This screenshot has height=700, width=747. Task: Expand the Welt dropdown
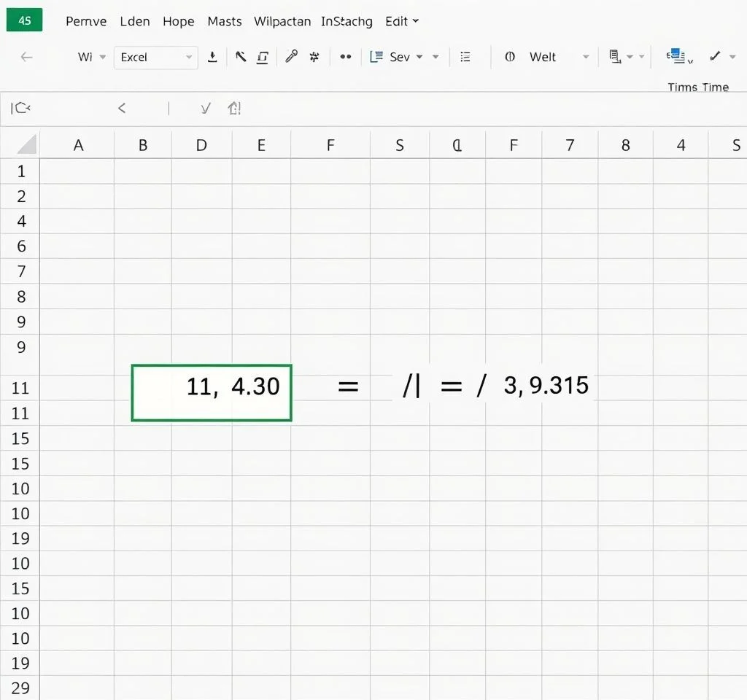(585, 57)
